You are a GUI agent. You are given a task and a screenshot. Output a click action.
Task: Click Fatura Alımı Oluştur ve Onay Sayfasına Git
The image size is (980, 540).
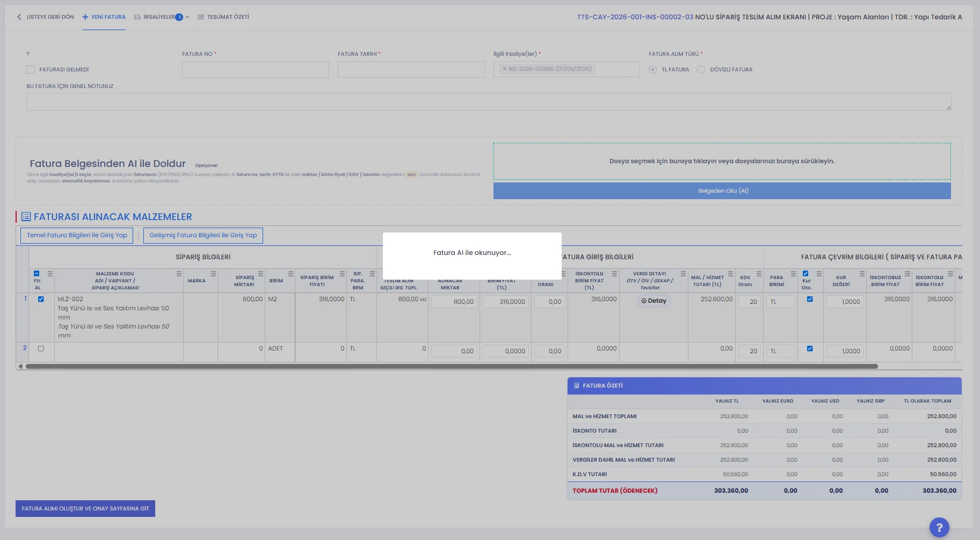coord(85,509)
